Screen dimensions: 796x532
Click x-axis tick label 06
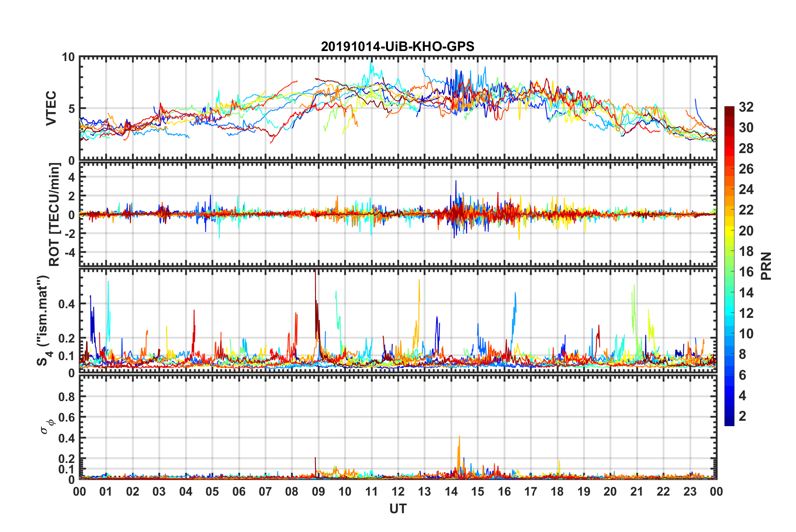[239, 491]
